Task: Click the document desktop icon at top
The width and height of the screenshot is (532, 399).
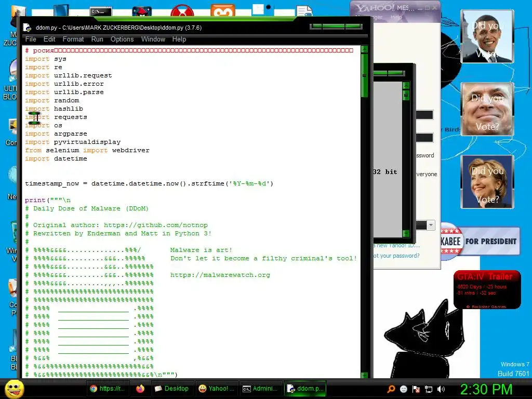Action: [304, 11]
